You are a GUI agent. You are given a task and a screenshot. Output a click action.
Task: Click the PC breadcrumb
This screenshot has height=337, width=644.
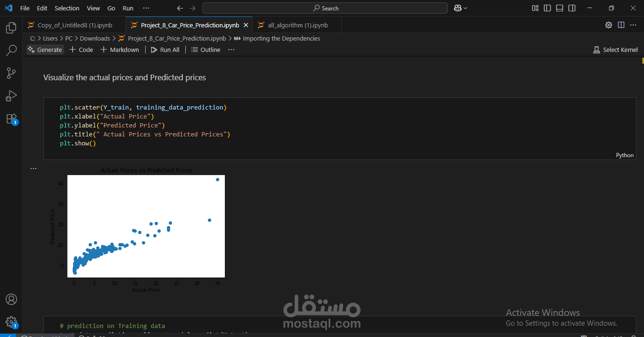tap(69, 38)
